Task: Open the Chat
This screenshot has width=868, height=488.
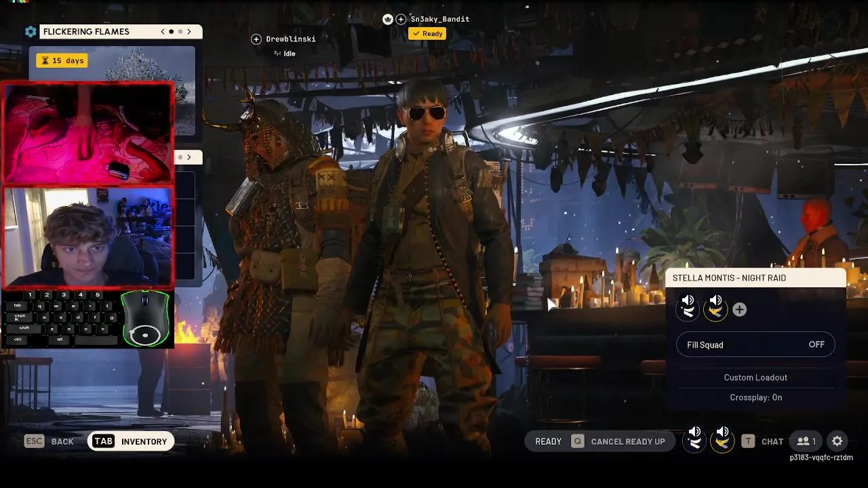Action: click(772, 442)
